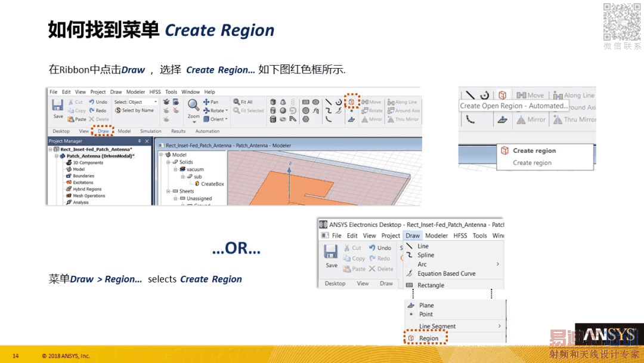Click plane icon in the enlarged toolbar inset
Screen dimensions: 644x363
502,119
